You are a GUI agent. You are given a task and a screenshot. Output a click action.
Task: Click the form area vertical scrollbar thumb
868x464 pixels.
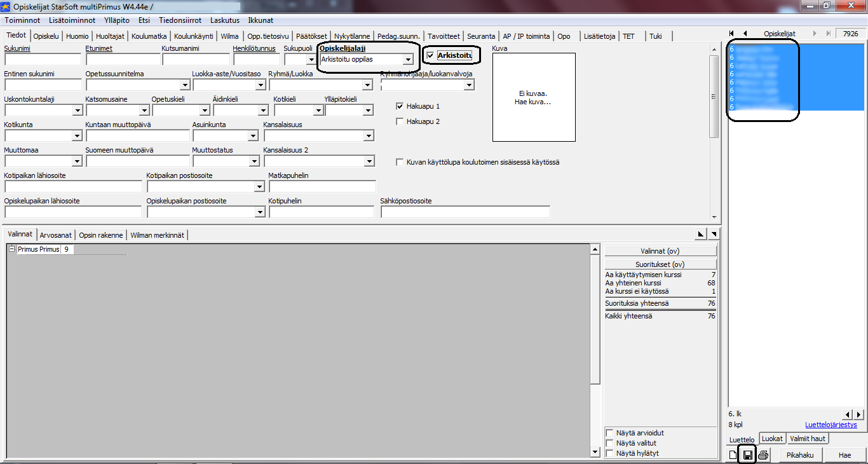click(714, 95)
